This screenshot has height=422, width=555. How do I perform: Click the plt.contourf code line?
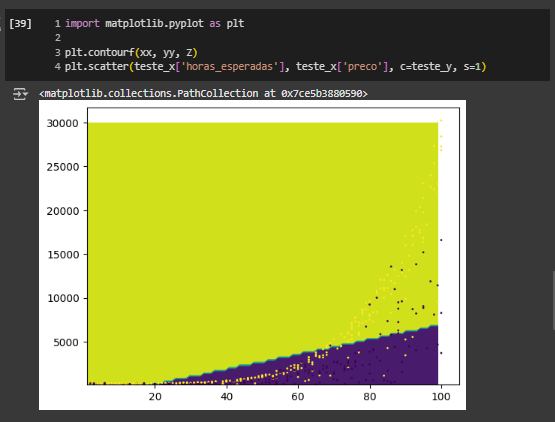pyautogui.click(x=131, y=52)
